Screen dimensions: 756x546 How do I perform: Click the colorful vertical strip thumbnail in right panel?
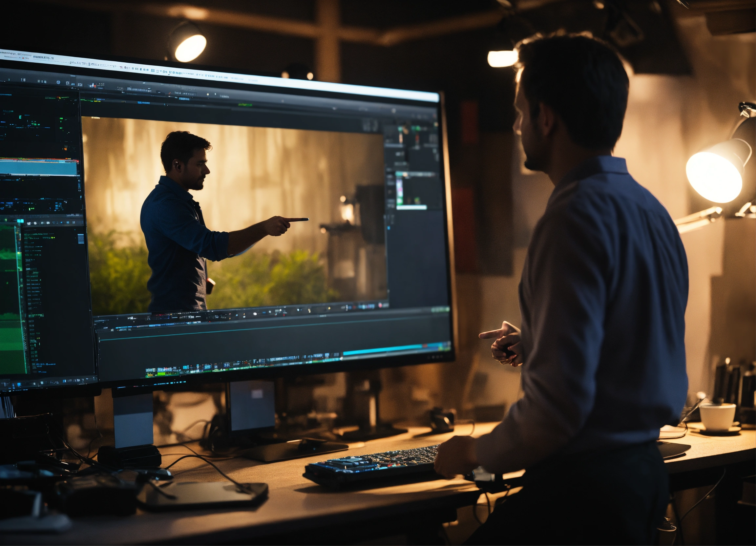tap(399, 192)
